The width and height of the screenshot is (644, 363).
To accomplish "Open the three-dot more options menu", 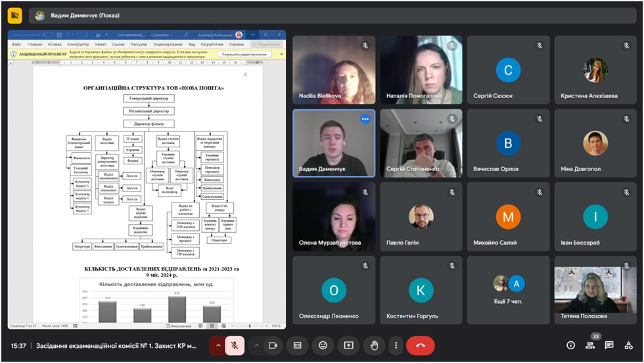I will [395, 345].
